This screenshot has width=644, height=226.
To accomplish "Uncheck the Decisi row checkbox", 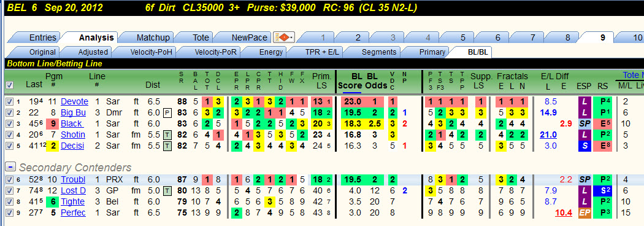I will pyautogui.click(x=9, y=146).
